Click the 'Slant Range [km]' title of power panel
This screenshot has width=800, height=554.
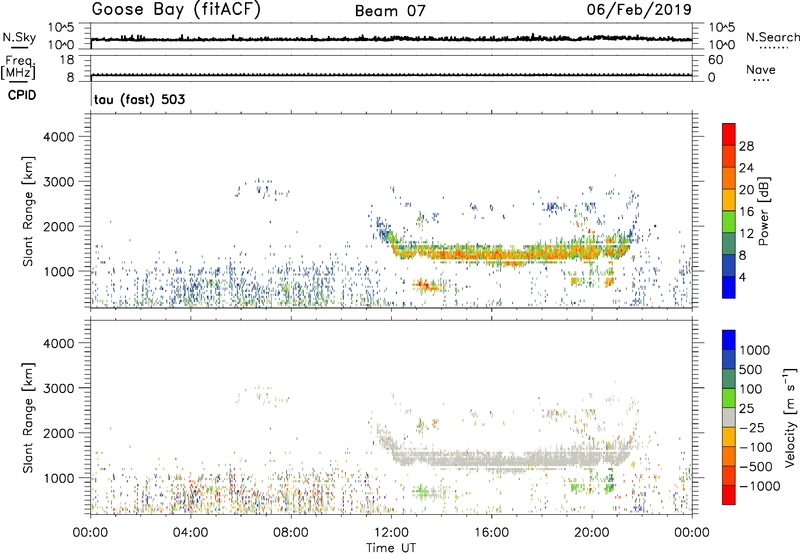click(28, 211)
